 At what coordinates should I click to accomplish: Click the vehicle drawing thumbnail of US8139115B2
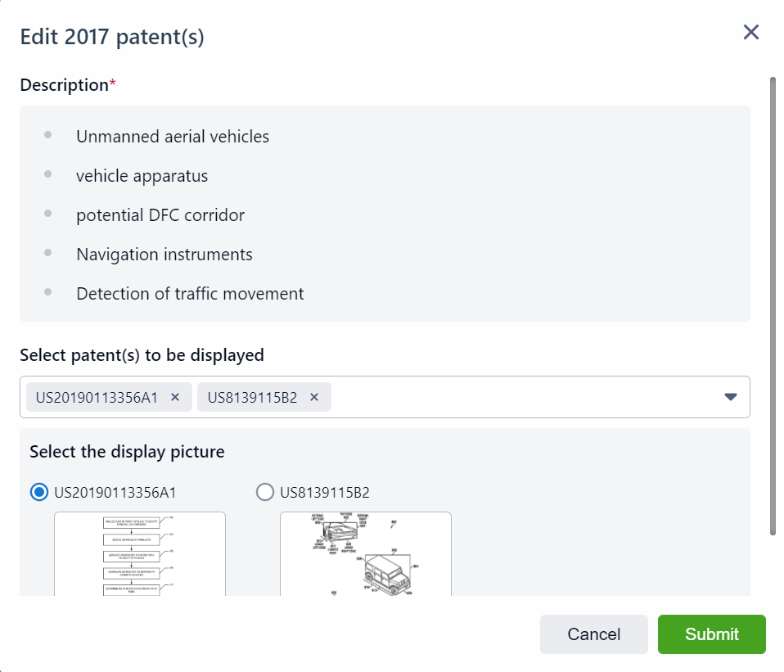[x=366, y=553]
